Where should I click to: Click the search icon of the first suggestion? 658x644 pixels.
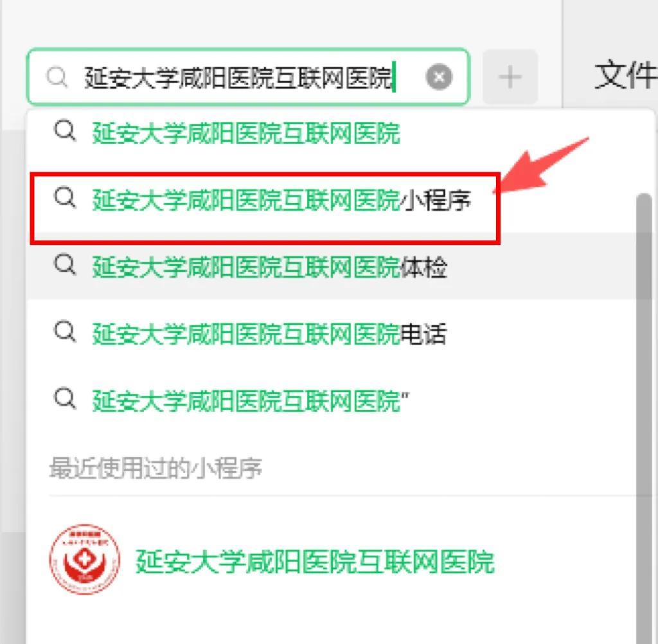point(65,131)
